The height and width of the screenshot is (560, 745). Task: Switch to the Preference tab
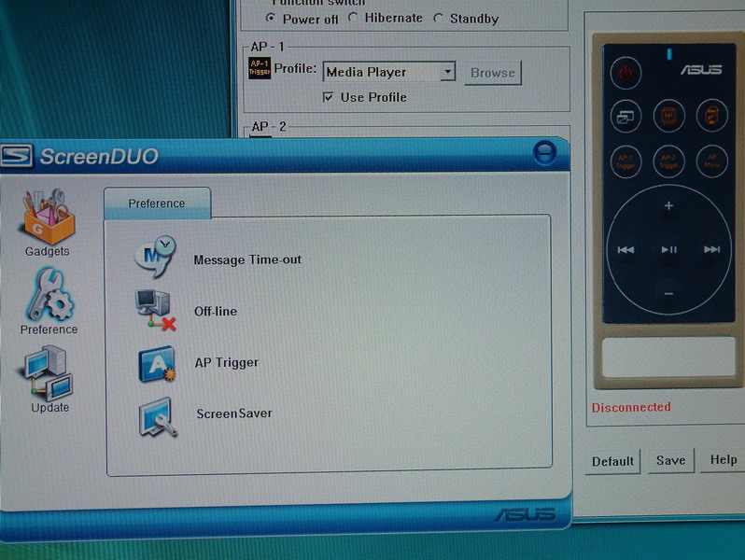click(157, 203)
